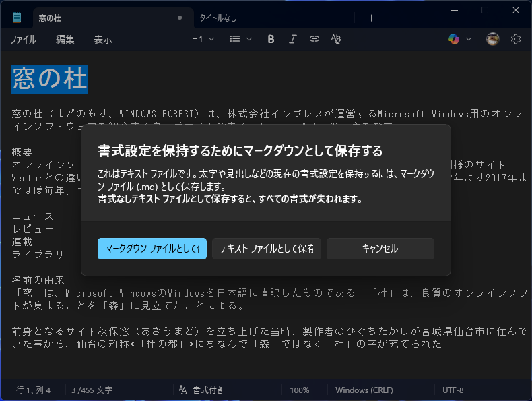The image size is (532, 401).
Task: Switch to the 窓の杜 tab
Action: tap(113, 18)
